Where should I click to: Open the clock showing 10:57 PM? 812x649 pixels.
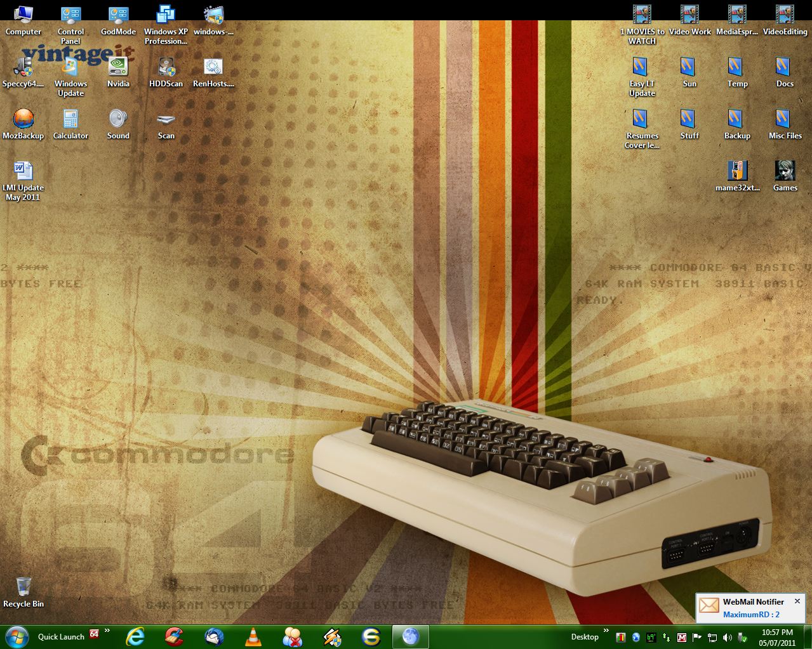tap(777, 637)
